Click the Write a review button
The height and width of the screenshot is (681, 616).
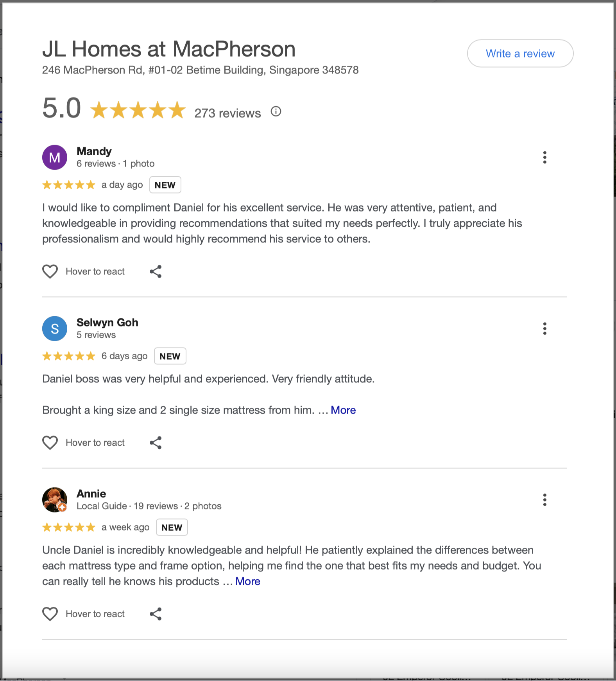tap(520, 54)
